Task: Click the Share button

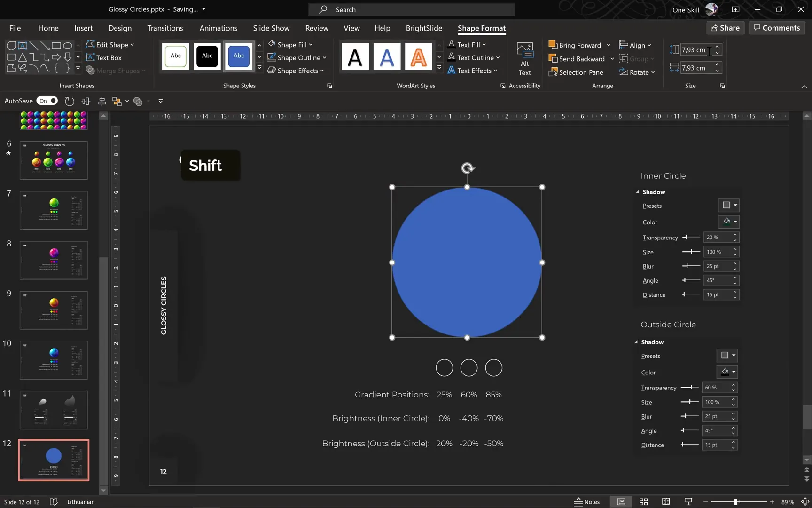Action: point(725,28)
